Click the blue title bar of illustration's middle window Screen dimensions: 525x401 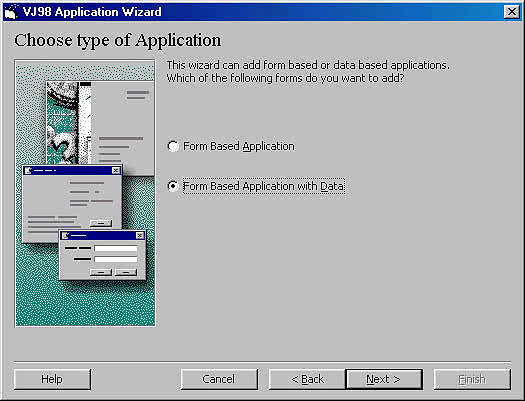pos(72,170)
